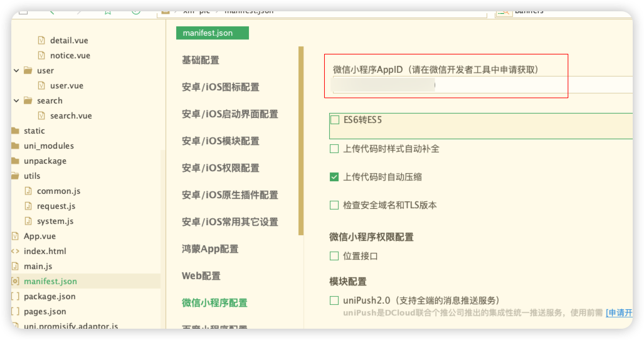Enable 检查安全域名和TLS版本 checkbox
This screenshot has width=644, height=340.
tap(334, 205)
